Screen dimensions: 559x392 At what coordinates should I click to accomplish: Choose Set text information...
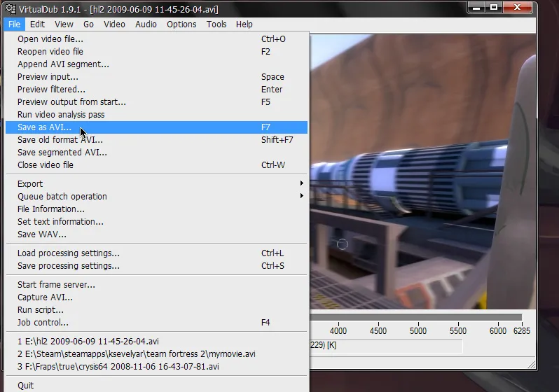click(x=156, y=222)
